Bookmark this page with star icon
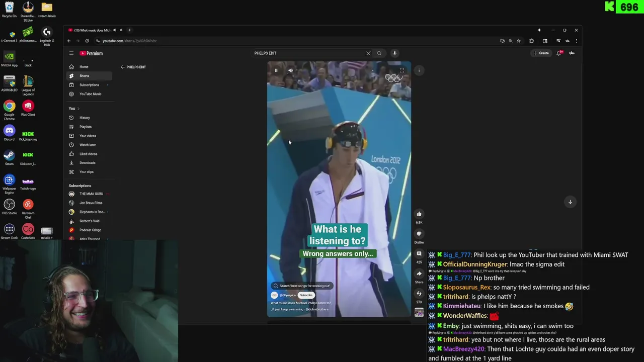644x362 pixels. pos(519,41)
